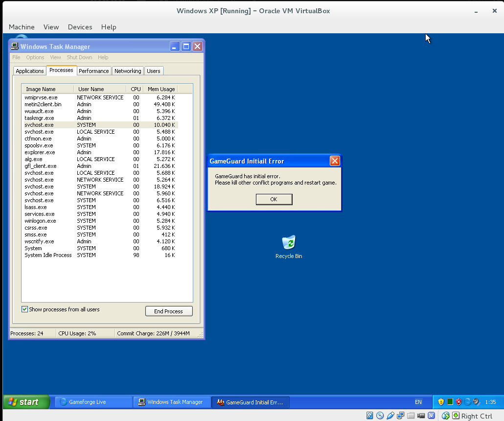Open Task Manager Options menu
Screen dimensions: 504x421
click(x=35, y=57)
